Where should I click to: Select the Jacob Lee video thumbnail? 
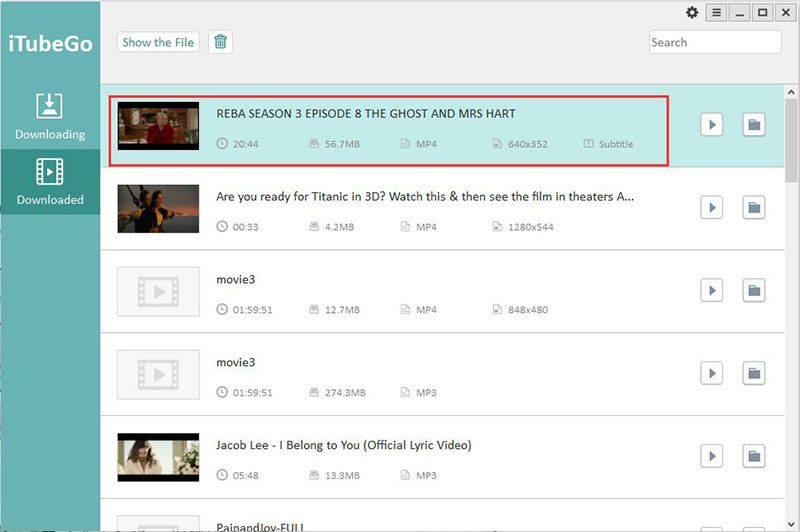tap(158, 457)
